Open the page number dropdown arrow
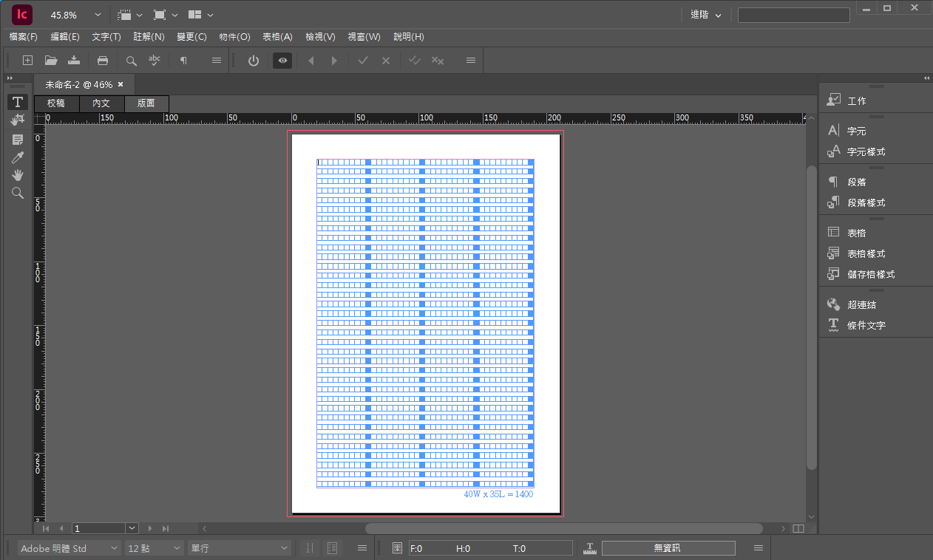The width and height of the screenshot is (933, 560). (x=132, y=528)
